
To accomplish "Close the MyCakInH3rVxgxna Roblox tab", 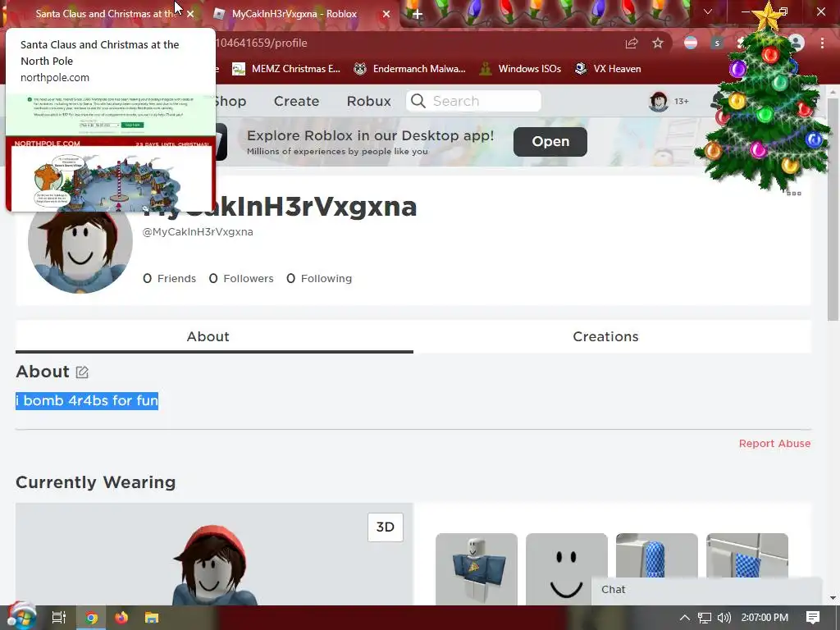I will [386, 14].
